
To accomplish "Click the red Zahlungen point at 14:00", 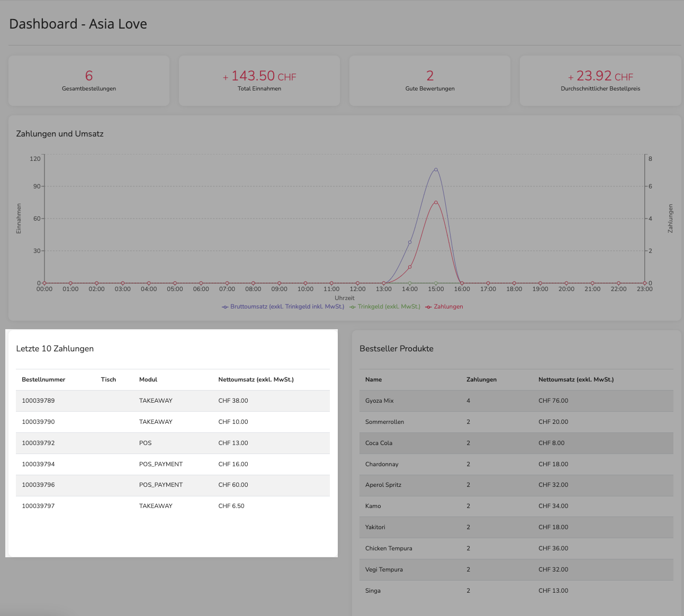I will coord(410,267).
